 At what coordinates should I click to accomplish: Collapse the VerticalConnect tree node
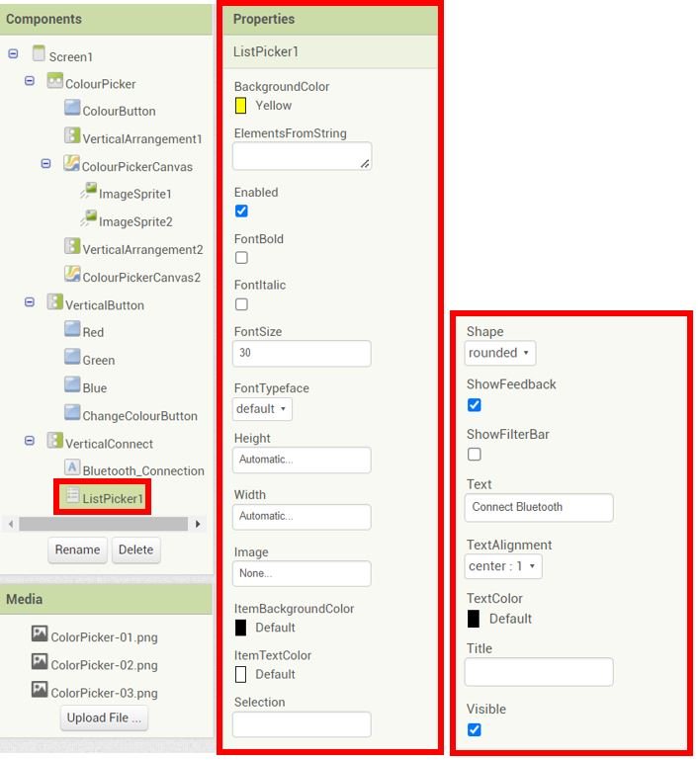coord(30,441)
